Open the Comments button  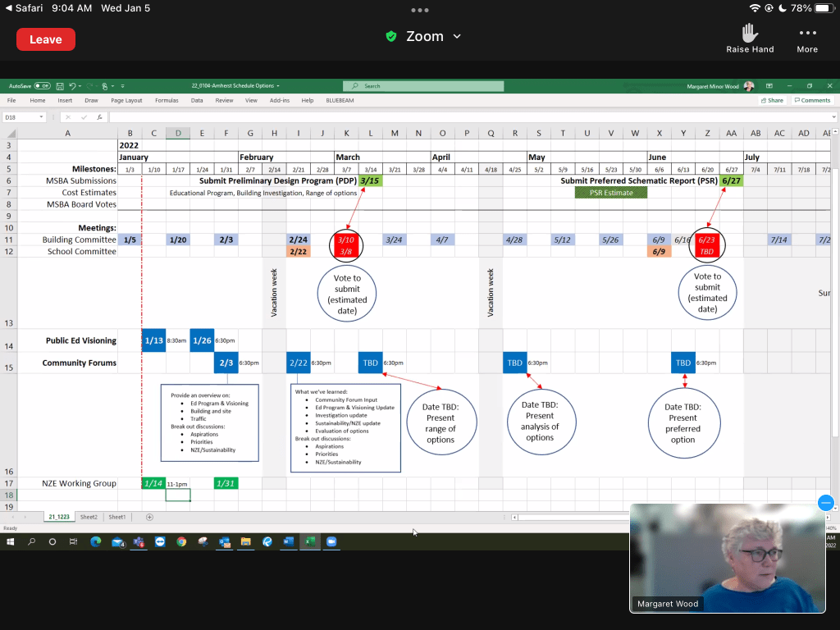(812, 100)
